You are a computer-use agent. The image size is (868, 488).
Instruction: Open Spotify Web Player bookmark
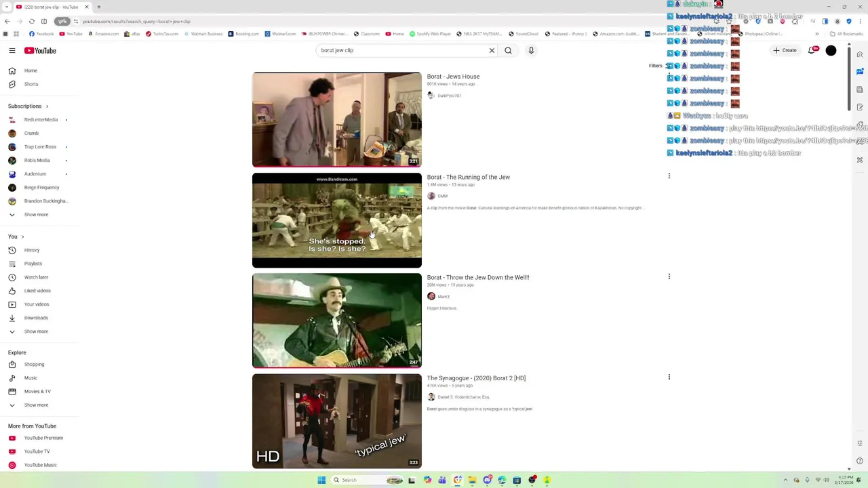430,34
